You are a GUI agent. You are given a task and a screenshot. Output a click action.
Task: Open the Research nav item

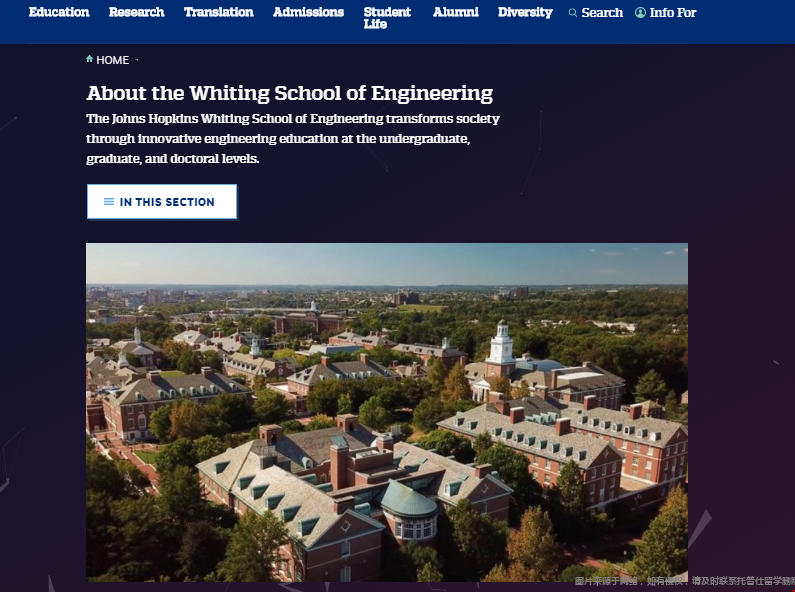(x=136, y=12)
